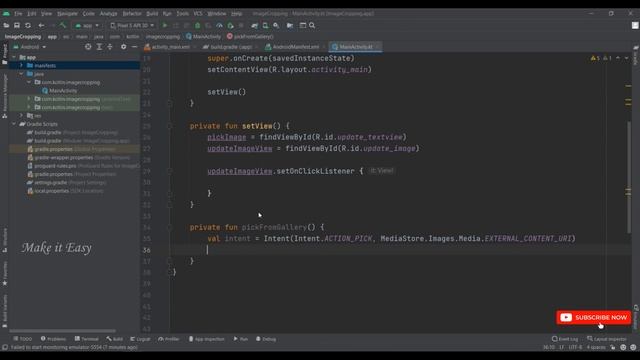Viewport: 640px width, 360px height.
Task: Open the VCS menu
Action: coord(198,13)
